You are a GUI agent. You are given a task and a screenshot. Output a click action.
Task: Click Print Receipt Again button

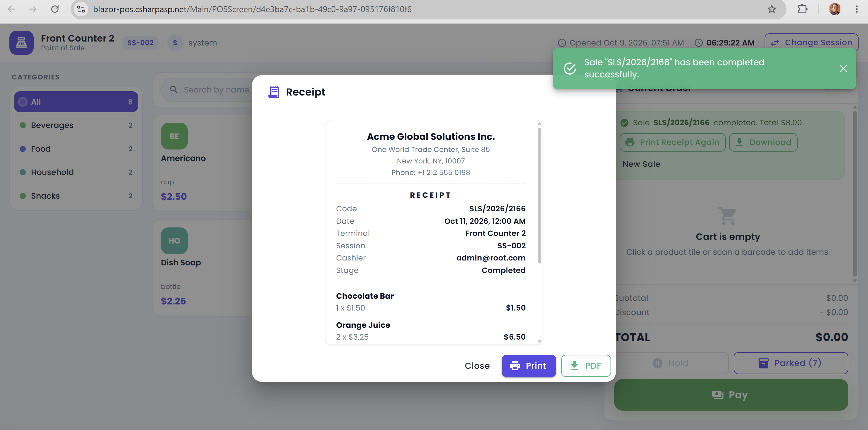coord(672,142)
